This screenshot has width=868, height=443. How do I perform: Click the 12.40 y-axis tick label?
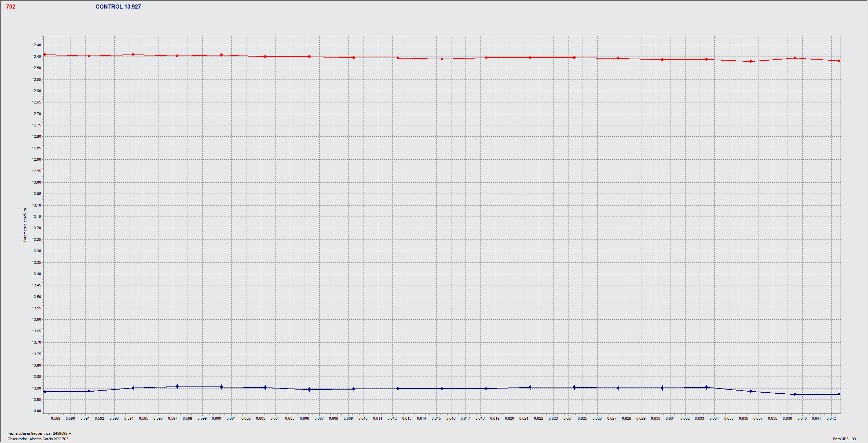coord(36,45)
